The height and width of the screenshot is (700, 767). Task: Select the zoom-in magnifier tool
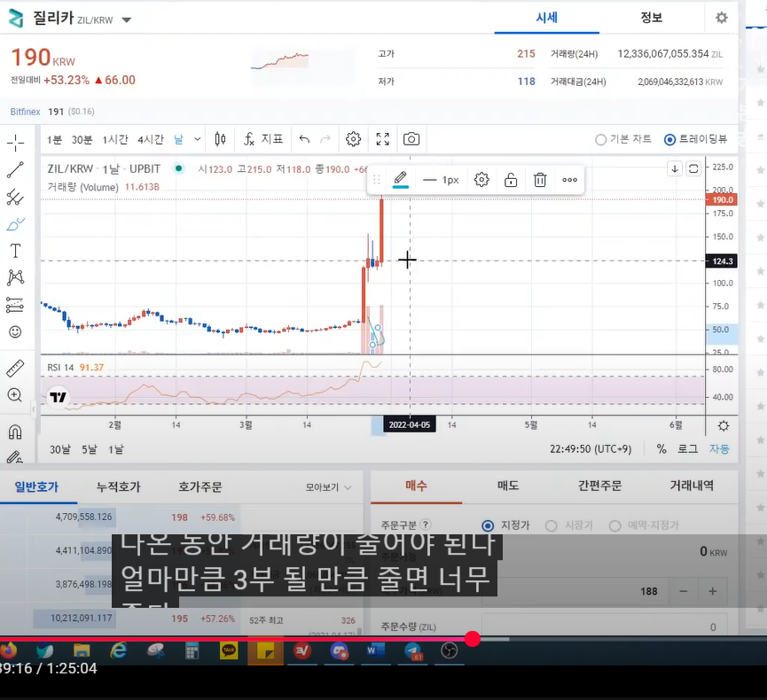pos(15,395)
